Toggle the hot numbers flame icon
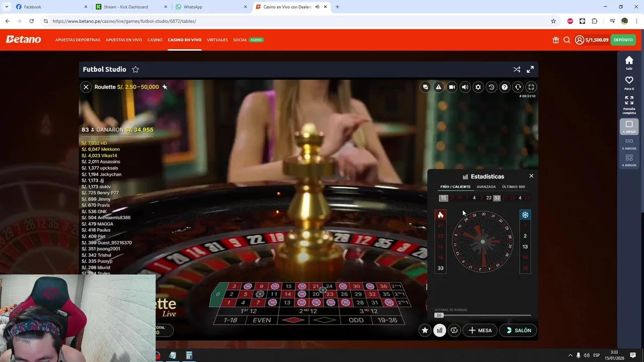 click(x=440, y=215)
